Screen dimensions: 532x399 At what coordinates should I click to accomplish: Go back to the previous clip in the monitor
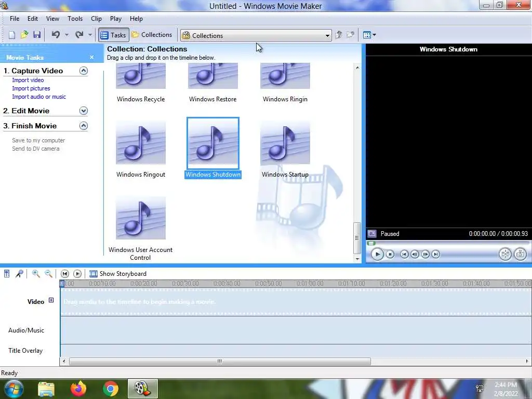(x=404, y=254)
